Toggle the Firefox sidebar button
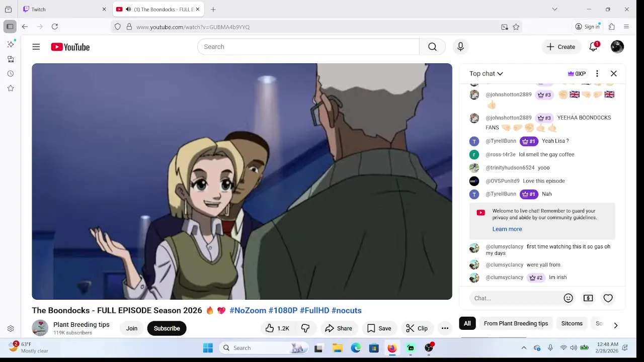 10,27
